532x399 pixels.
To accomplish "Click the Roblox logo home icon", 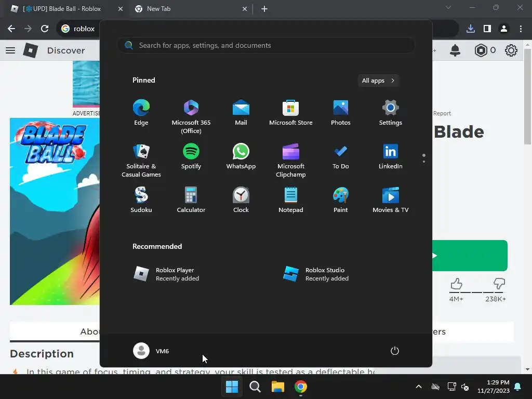I will click(31, 50).
